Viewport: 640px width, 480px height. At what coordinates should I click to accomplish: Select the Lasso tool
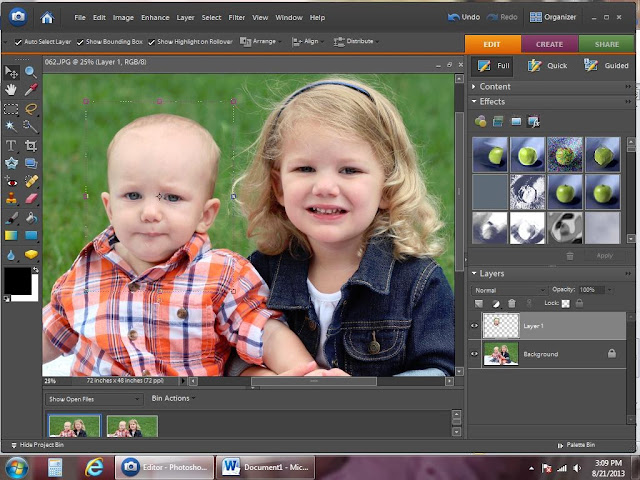(x=31, y=109)
